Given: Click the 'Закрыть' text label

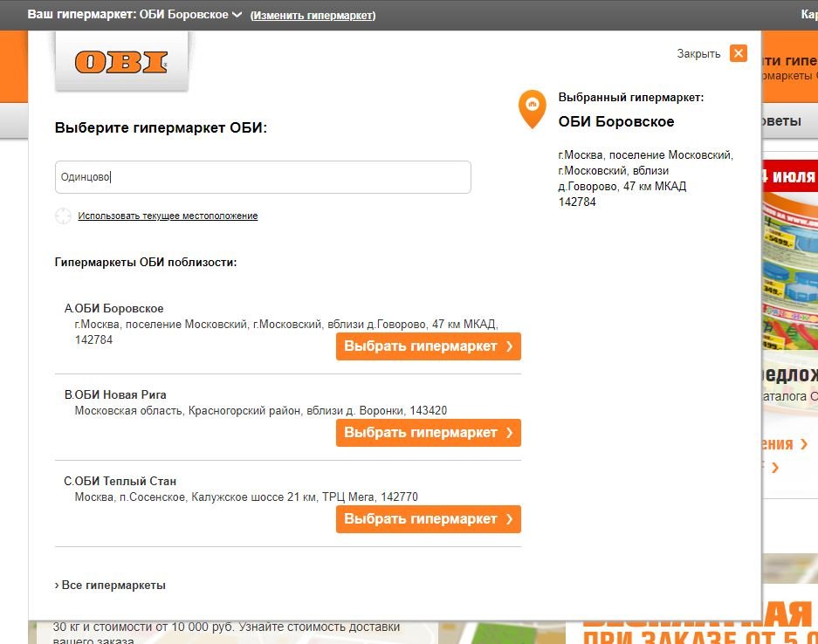Looking at the screenshot, I should coord(698,54).
